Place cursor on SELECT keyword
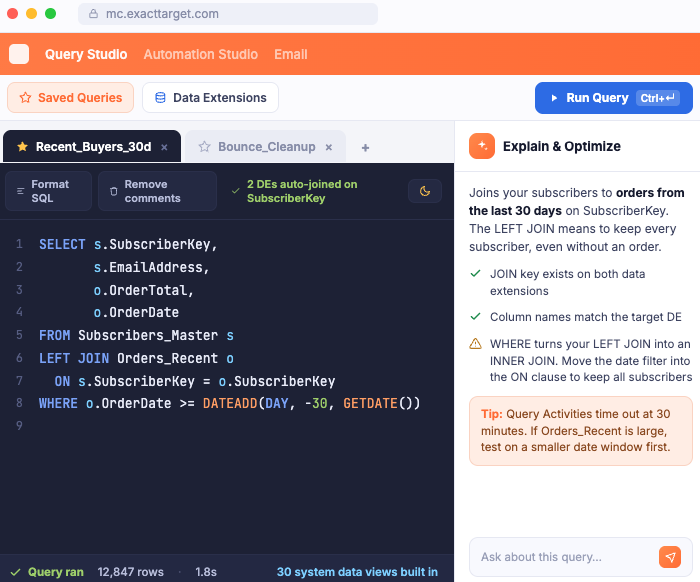This screenshot has height=582, width=700. tap(62, 245)
